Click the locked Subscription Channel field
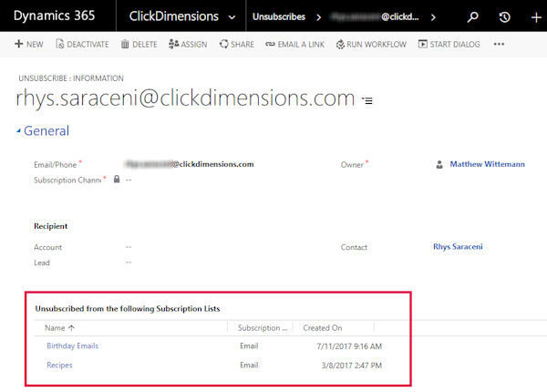 click(x=123, y=180)
